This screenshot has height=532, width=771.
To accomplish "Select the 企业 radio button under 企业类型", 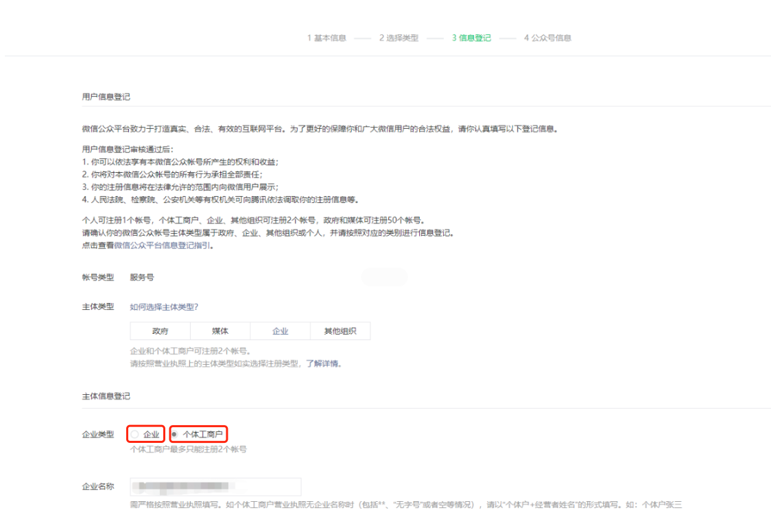I will [x=135, y=434].
